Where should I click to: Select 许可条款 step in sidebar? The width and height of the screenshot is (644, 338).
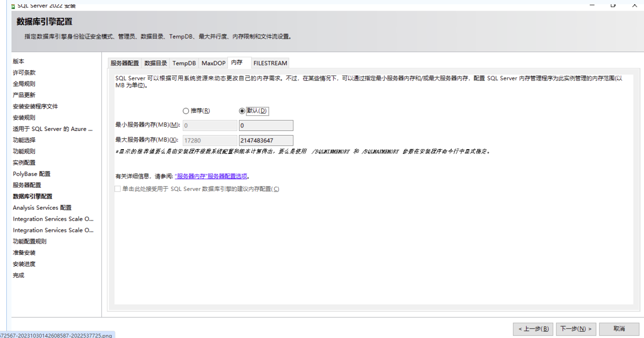(24, 72)
